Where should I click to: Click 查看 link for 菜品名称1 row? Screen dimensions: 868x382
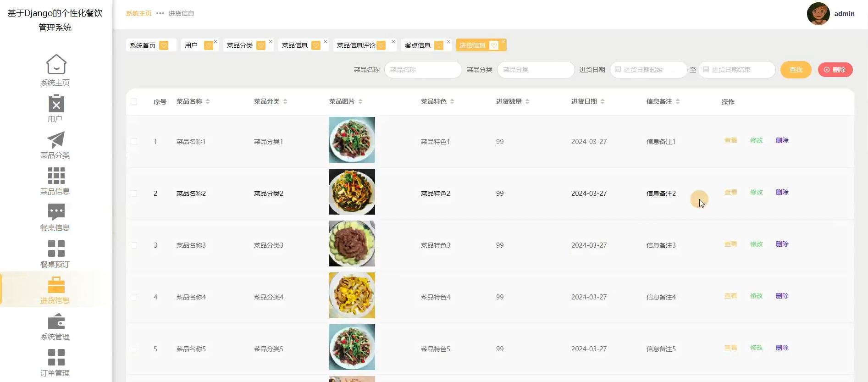coord(731,140)
